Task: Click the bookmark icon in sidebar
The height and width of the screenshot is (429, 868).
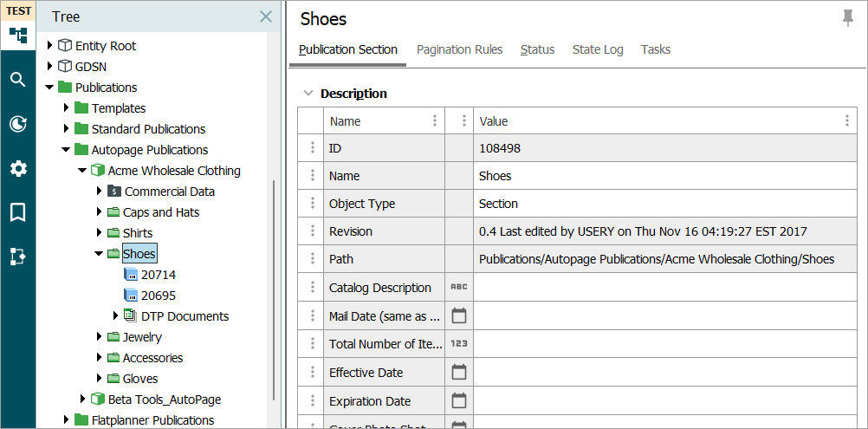Action: click(x=17, y=212)
